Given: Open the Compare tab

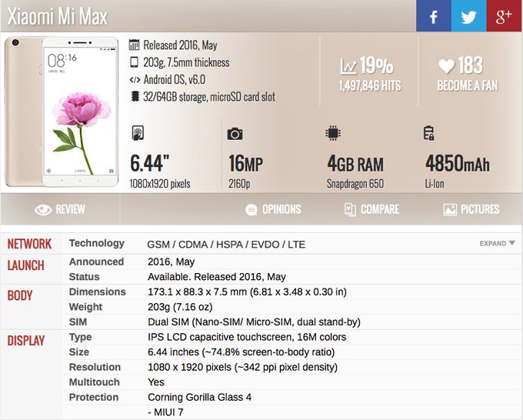Looking at the screenshot, I should coord(371,209).
